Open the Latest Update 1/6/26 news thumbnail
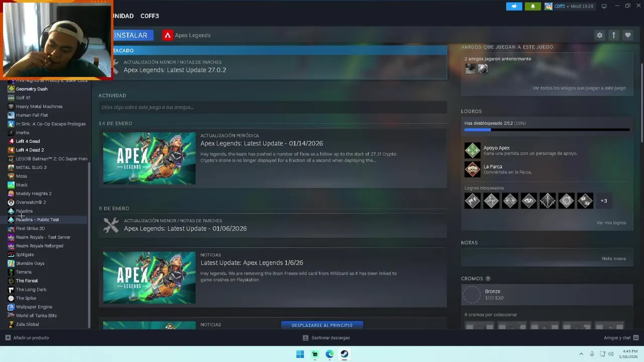Image resolution: width=644 pixels, height=362 pixels. [x=149, y=278]
